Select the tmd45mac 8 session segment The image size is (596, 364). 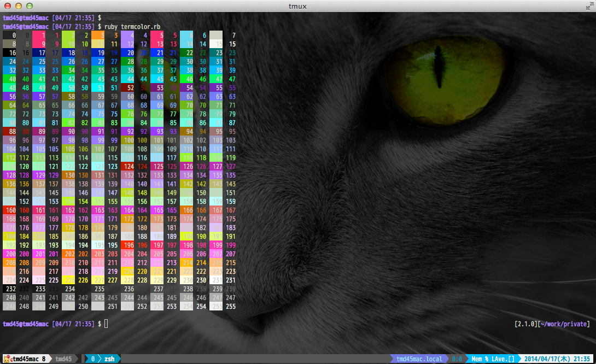(x=27, y=359)
